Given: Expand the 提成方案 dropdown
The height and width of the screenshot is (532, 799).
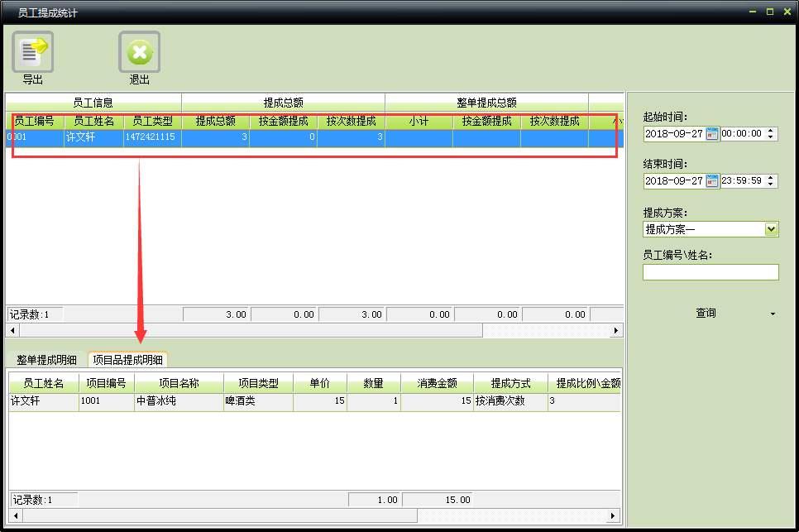Looking at the screenshot, I should tap(771, 229).
